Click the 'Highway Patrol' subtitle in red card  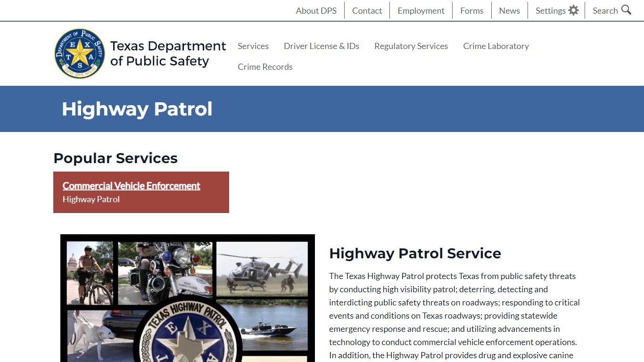[91, 199]
